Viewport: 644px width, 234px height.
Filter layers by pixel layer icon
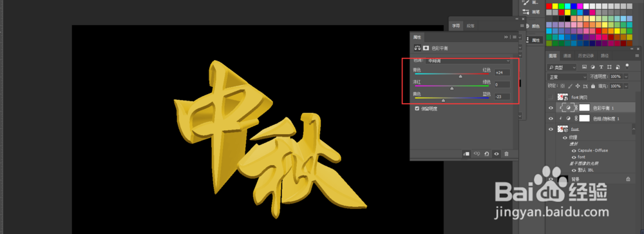585,66
